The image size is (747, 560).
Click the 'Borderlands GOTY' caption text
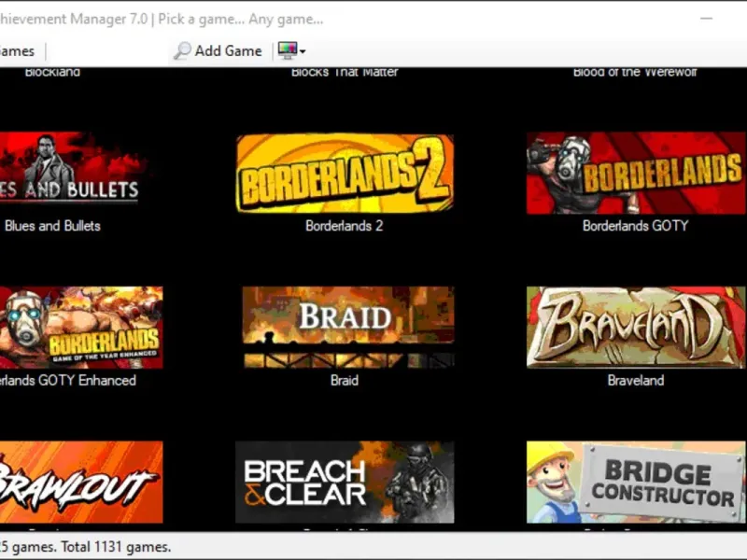[636, 226]
